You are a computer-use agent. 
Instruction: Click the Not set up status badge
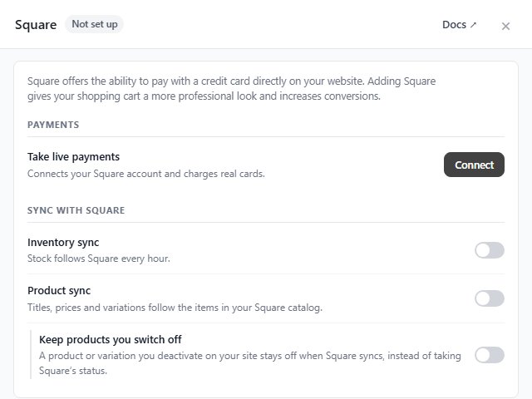tap(94, 24)
